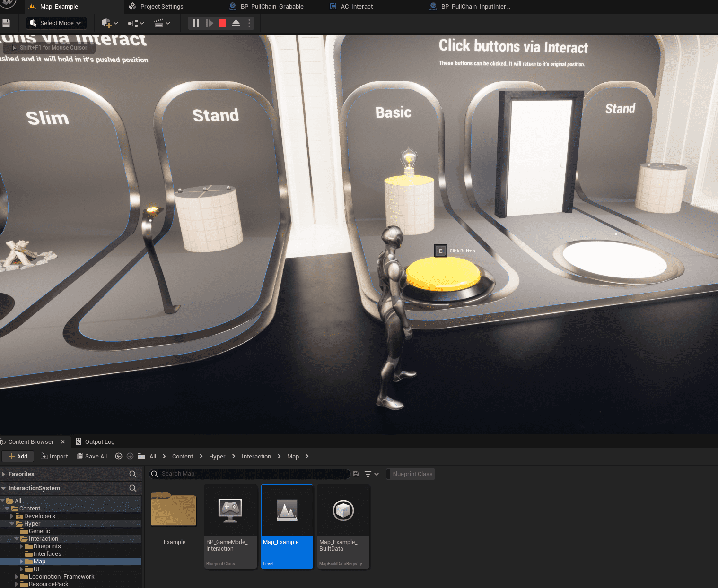This screenshot has width=718, height=588.
Task: Click the Import button
Action: [x=54, y=456]
